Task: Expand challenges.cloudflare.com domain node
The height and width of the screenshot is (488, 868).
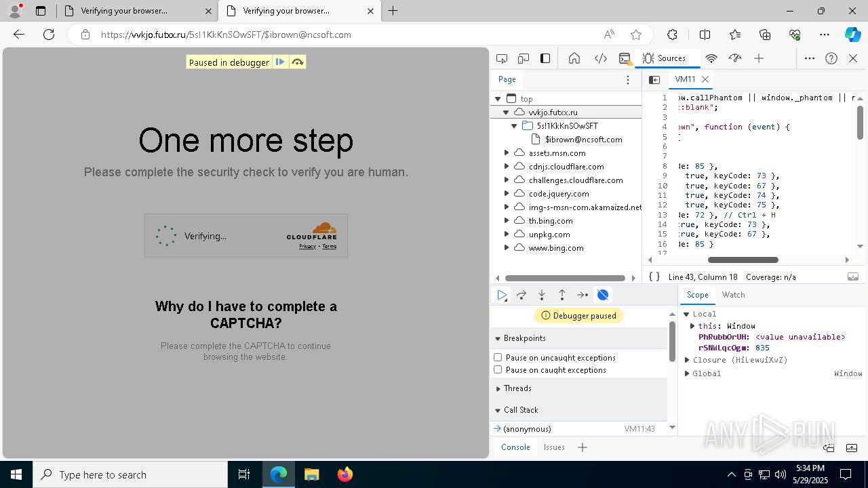Action: (x=506, y=180)
